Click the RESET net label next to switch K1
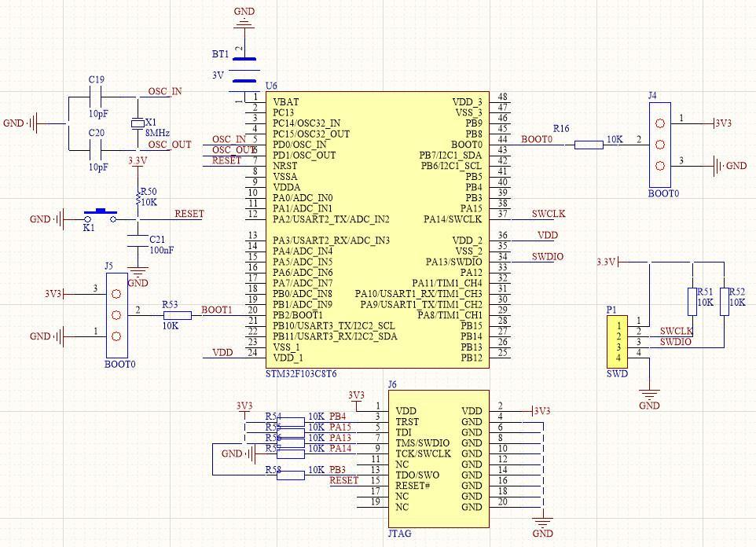 [x=189, y=214]
